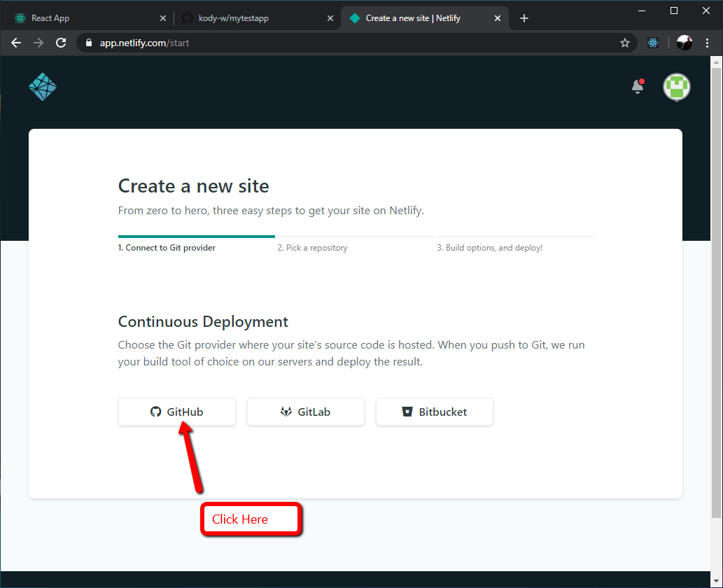Reload the Netlify page
Screen dimensions: 723x588
tap(61, 43)
